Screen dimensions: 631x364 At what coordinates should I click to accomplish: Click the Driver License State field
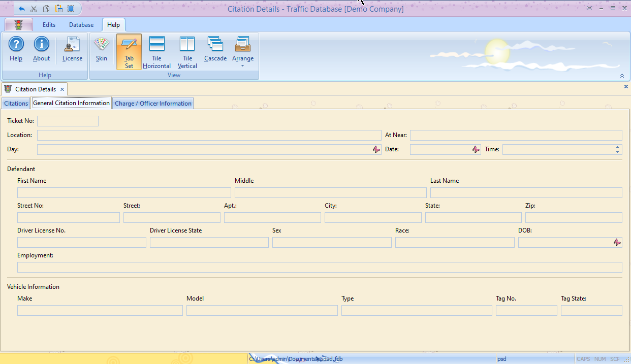pos(209,242)
